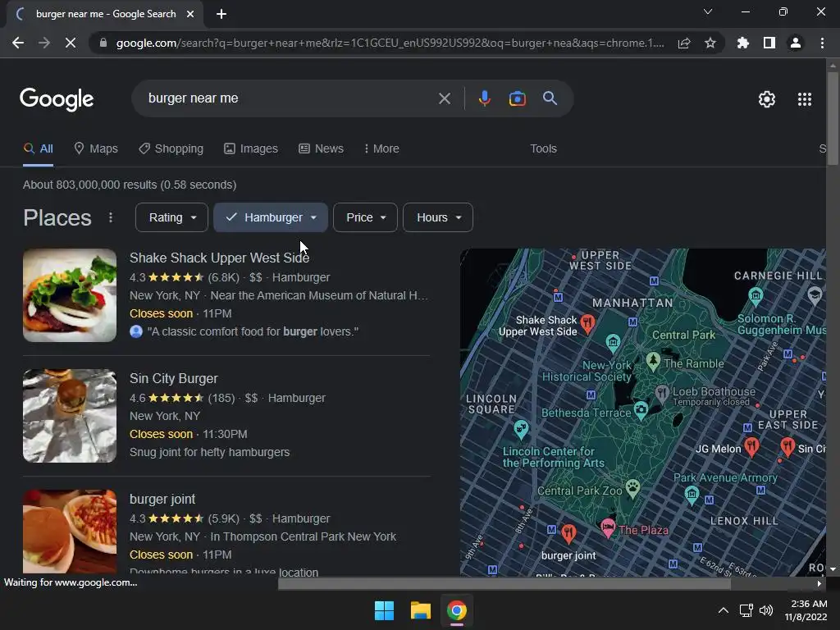Click the Google logo
The image size is (840, 630).
pos(57,99)
